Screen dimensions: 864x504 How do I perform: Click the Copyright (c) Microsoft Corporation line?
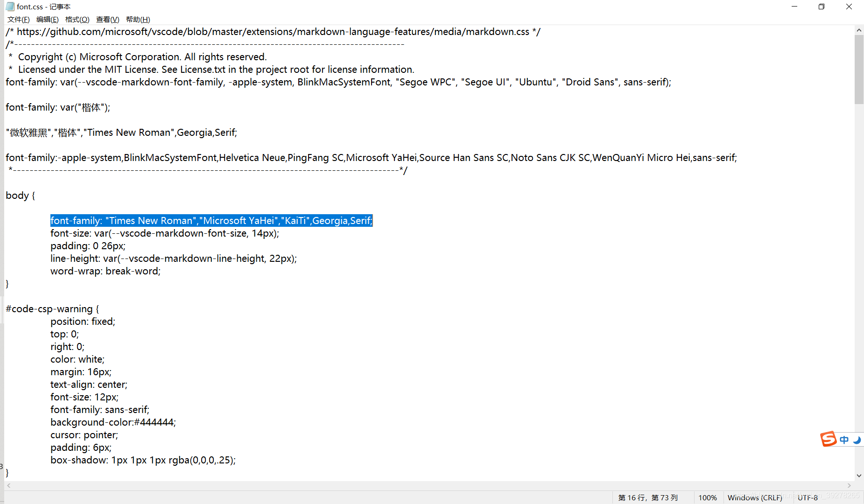[138, 57]
